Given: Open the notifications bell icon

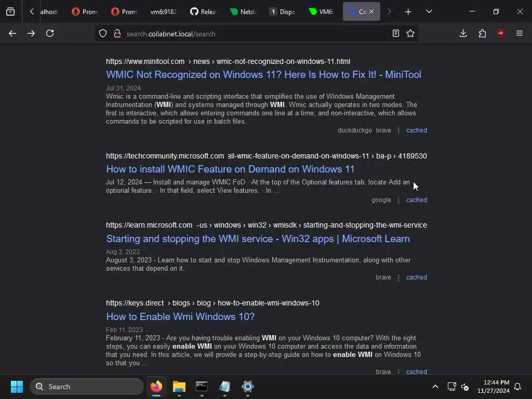Looking at the screenshot, I should pyautogui.click(x=518, y=387).
